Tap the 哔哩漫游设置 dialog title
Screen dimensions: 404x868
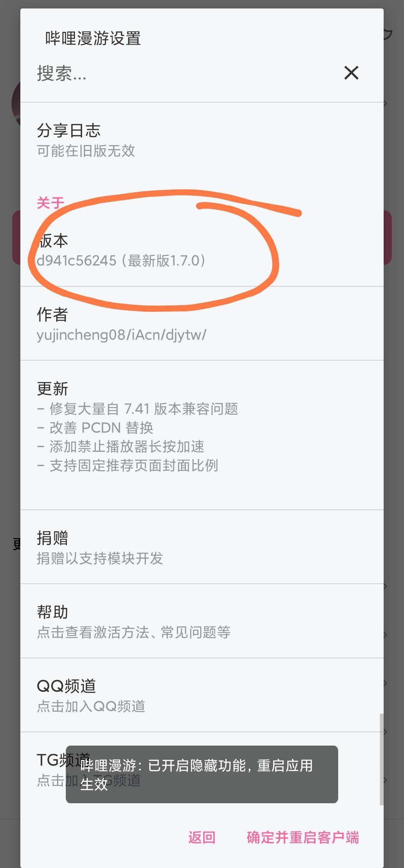coord(93,38)
